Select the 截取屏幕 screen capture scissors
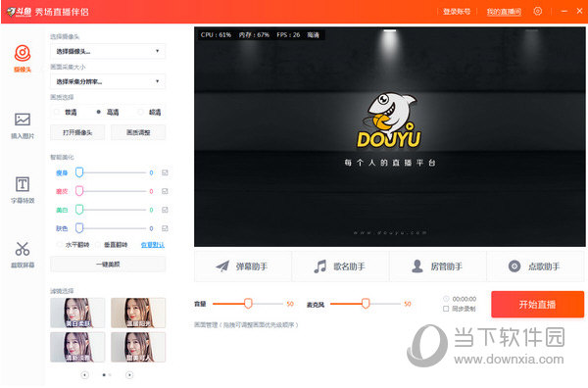The image size is (588, 388). pyautogui.click(x=23, y=255)
